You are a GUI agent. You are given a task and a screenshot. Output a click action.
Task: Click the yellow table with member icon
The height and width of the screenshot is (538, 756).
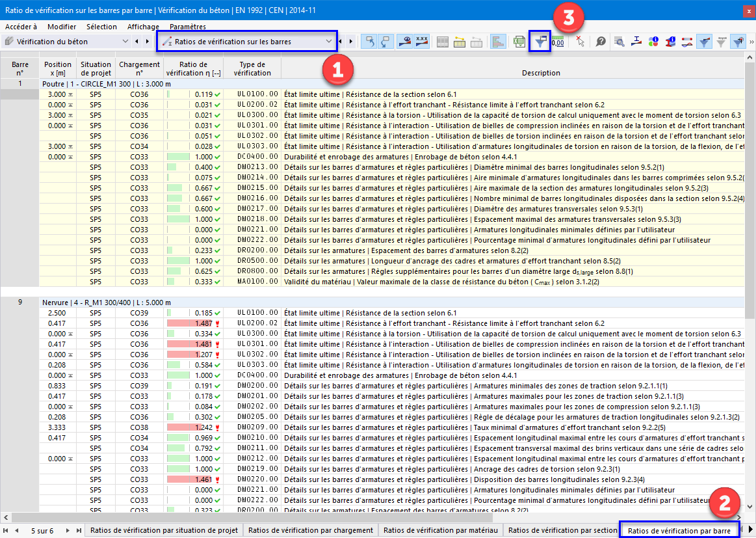tap(460, 42)
